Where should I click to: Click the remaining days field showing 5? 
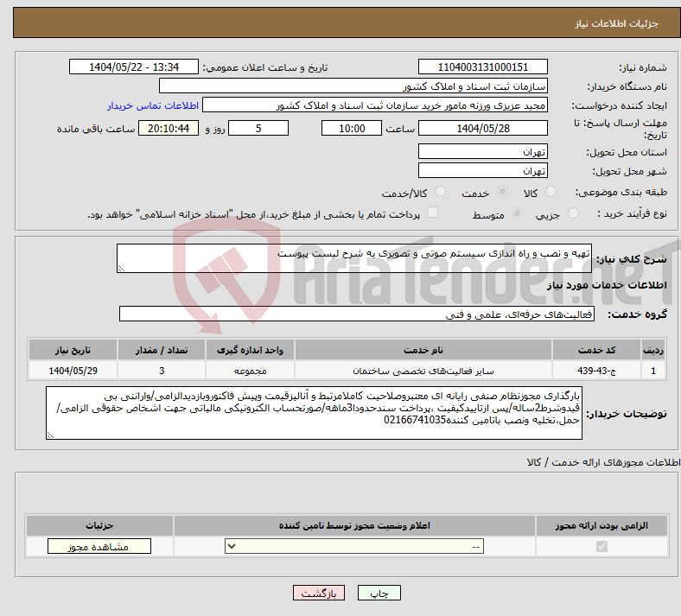pos(258,128)
